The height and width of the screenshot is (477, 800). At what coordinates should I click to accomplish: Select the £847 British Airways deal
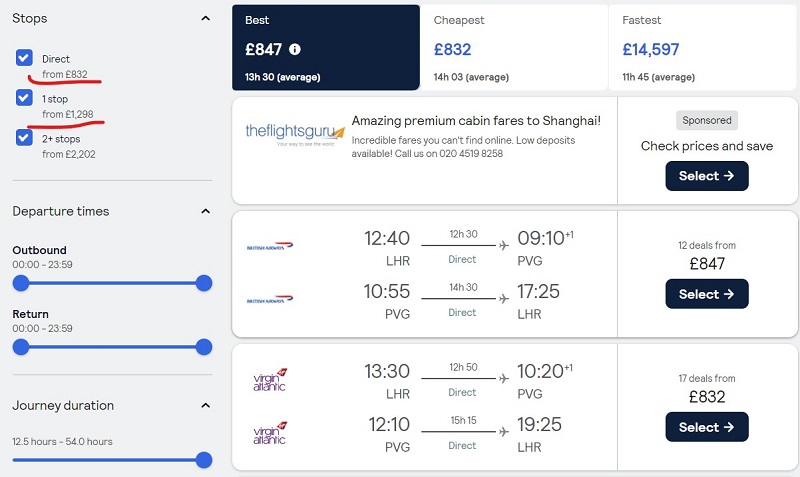click(x=707, y=294)
